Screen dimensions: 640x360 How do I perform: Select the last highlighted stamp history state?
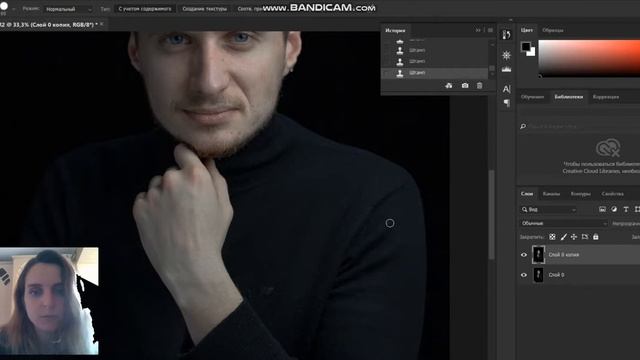click(434, 73)
